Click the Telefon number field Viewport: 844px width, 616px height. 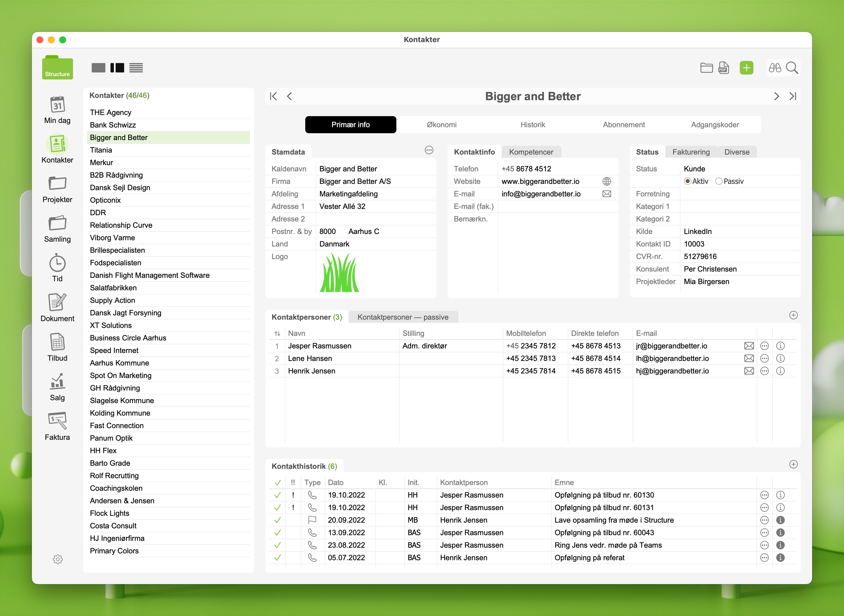[526, 169]
